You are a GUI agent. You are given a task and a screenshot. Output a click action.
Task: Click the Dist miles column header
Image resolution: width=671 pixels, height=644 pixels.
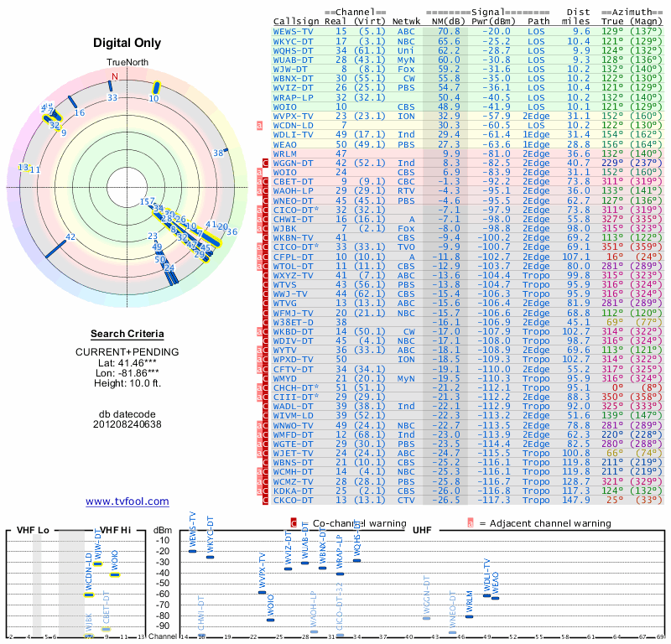576,17
